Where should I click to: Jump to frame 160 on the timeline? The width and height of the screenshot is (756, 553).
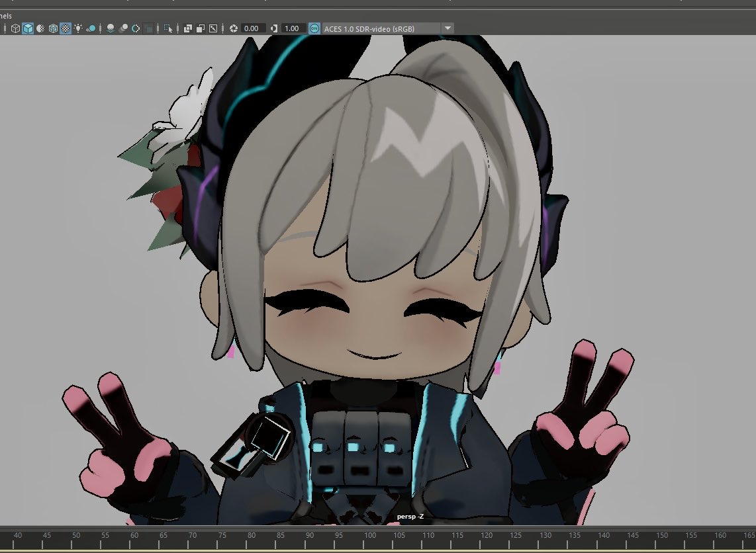point(720,535)
